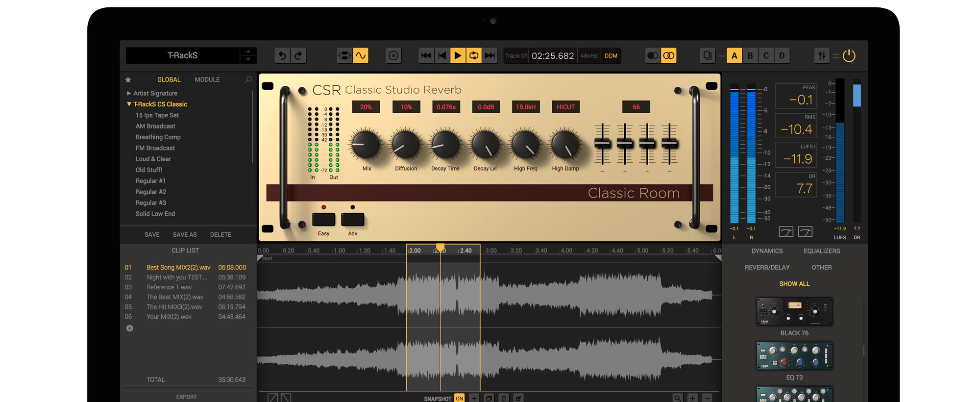Image resolution: width=980 pixels, height=402 pixels.
Task: Switch to module chain view icon
Action: 344,56
